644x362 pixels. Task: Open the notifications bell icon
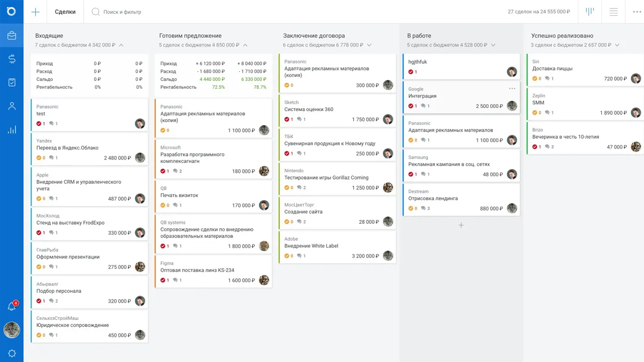tap(11, 307)
